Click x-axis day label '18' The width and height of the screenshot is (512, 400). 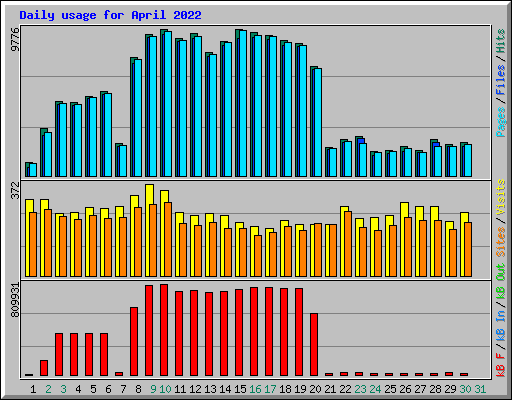coord(285,389)
